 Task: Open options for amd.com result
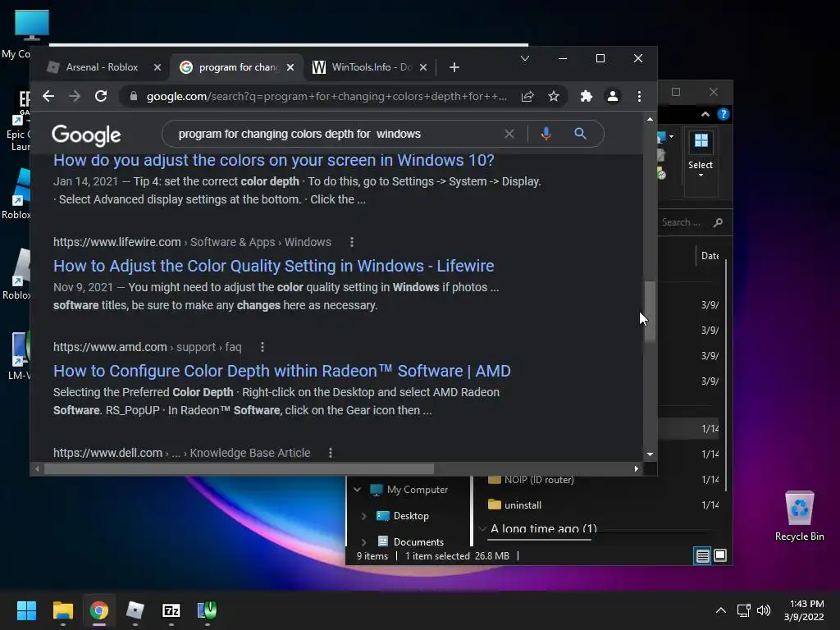point(262,347)
